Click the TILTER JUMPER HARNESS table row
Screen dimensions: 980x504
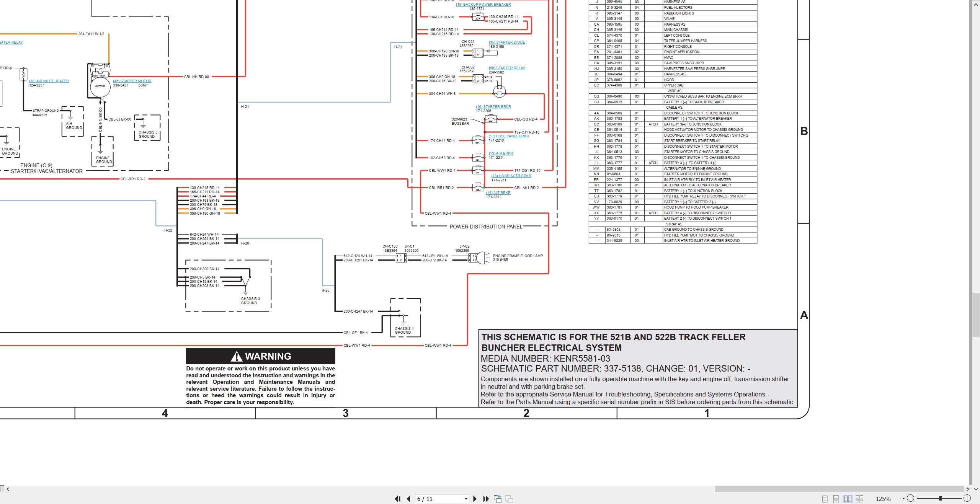pos(673,41)
